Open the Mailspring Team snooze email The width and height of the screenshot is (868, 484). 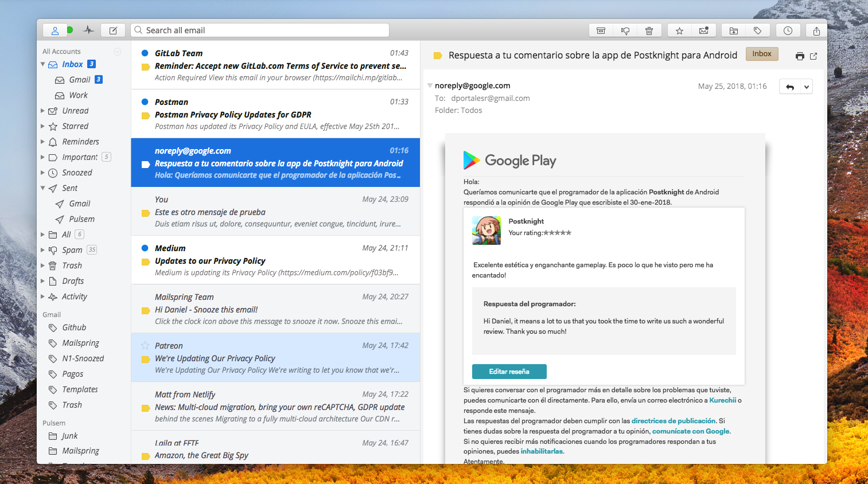(x=275, y=309)
